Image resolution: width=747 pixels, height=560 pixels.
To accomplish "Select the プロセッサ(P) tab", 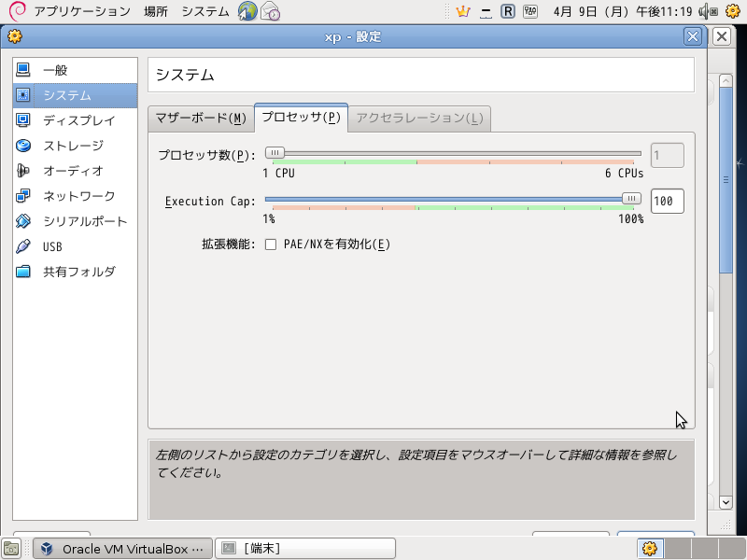I will click(x=301, y=118).
